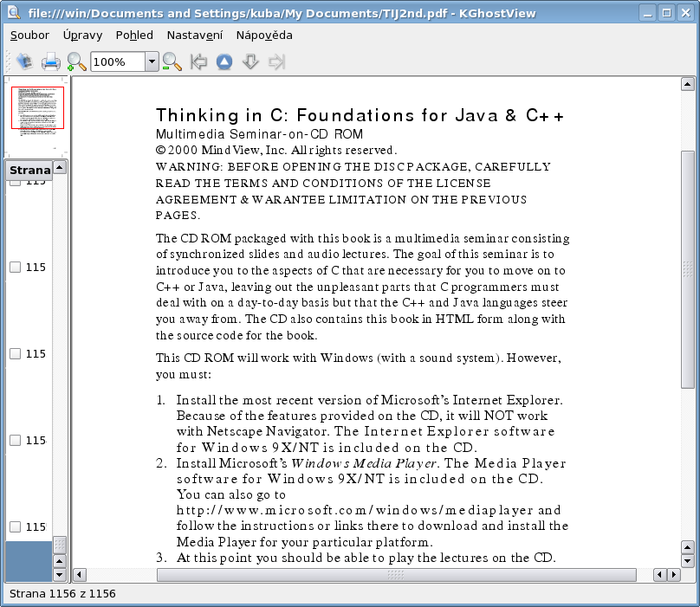The width and height of the screenshot is (700, 607).
Task: Click the document vertical scrollbar's bottom-most down arrow
Action: pos(688,560)
